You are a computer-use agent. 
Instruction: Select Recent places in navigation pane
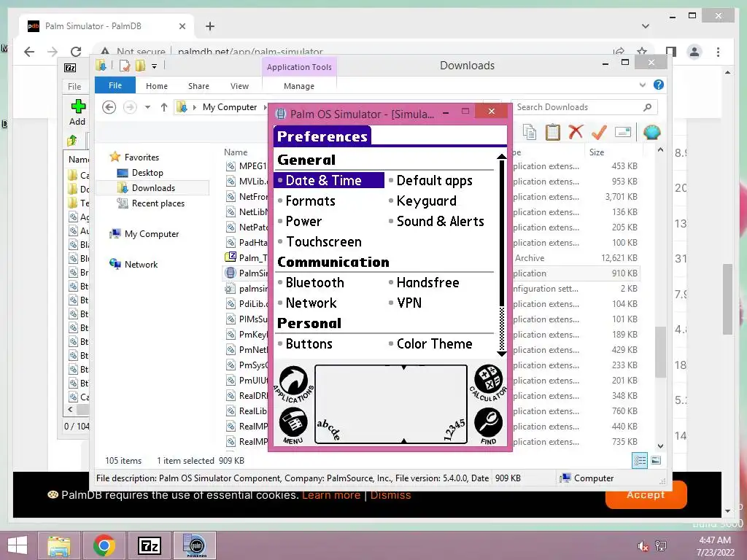pos(158,203)
